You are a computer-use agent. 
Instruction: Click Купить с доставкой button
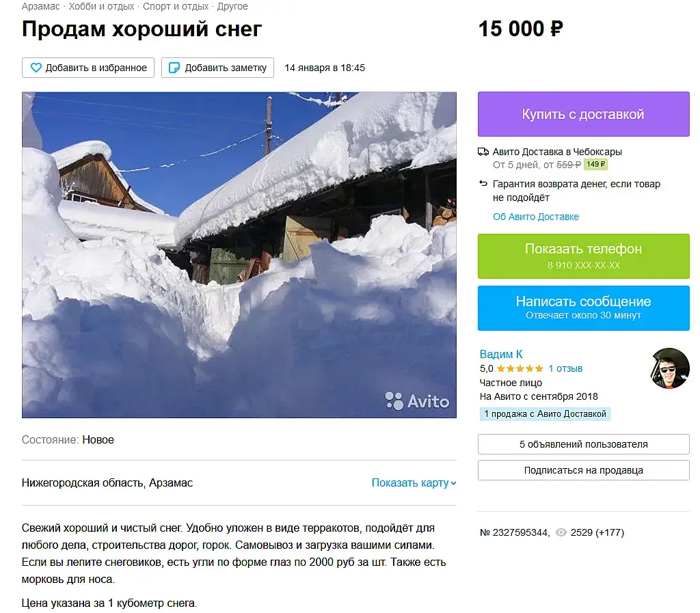point(584,114)
